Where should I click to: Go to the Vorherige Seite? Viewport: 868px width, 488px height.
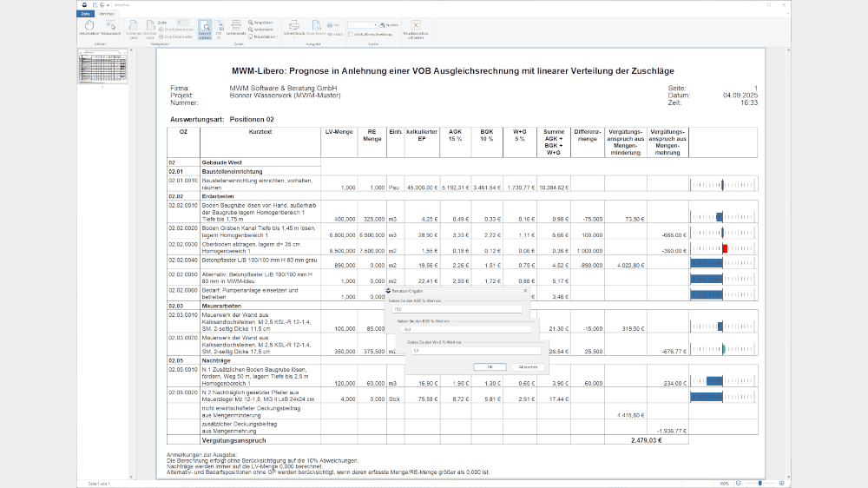point(134,30)
